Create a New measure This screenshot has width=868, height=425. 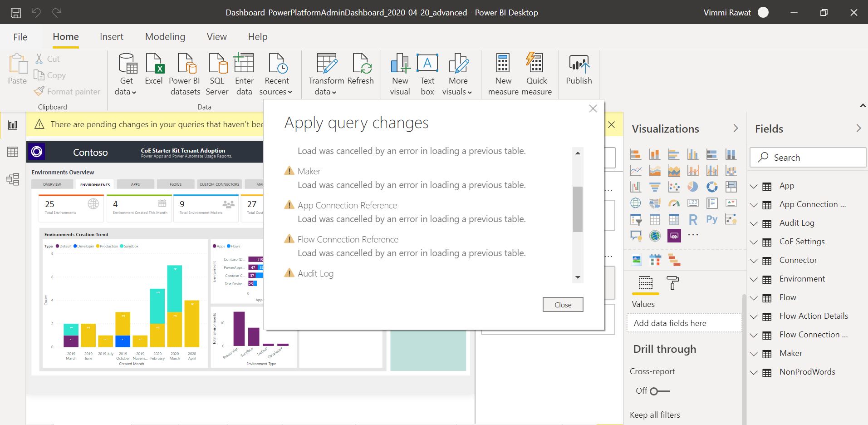tap(502, 73)
